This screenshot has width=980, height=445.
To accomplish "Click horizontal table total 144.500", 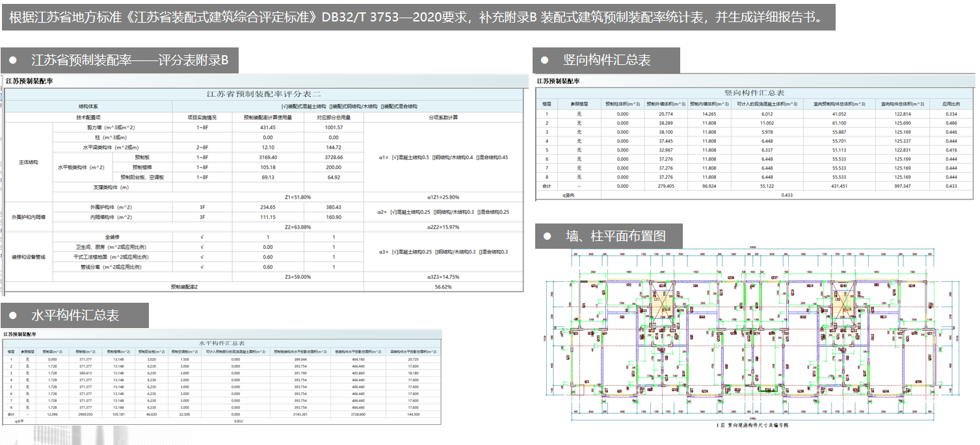I will click(413, 414).
